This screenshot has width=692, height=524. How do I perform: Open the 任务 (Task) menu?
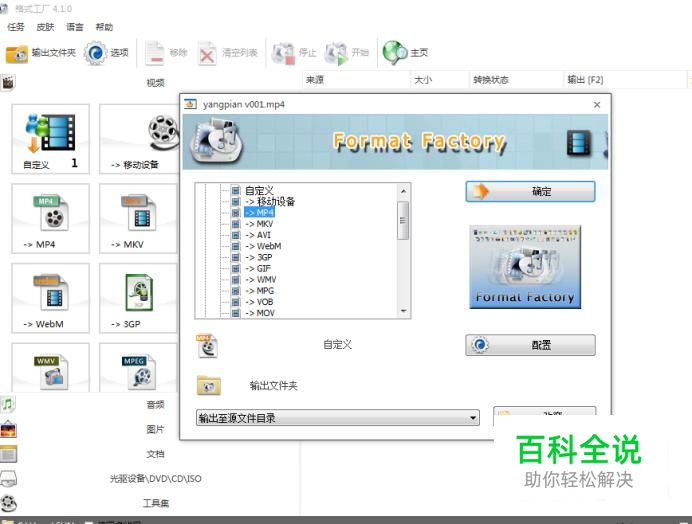(x=15, y=27)
